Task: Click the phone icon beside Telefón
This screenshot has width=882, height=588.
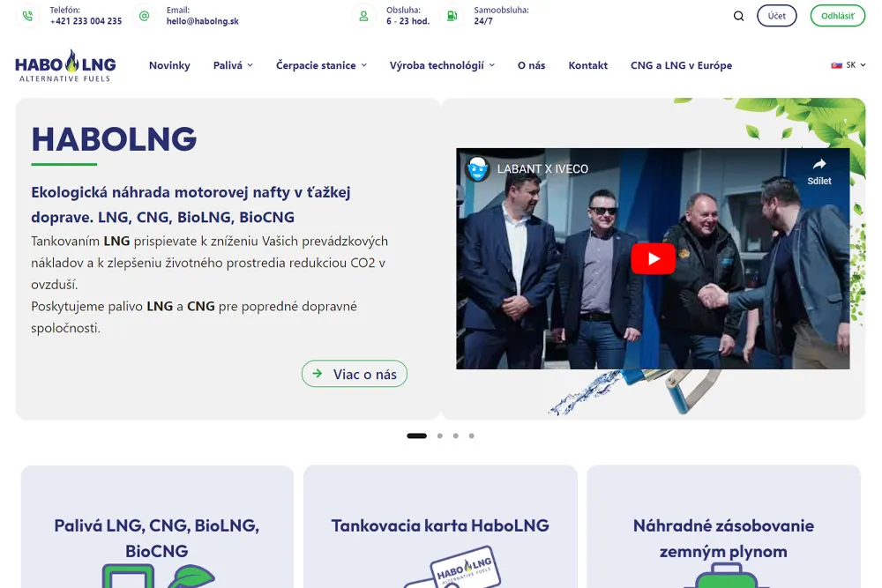Action: 27,16
